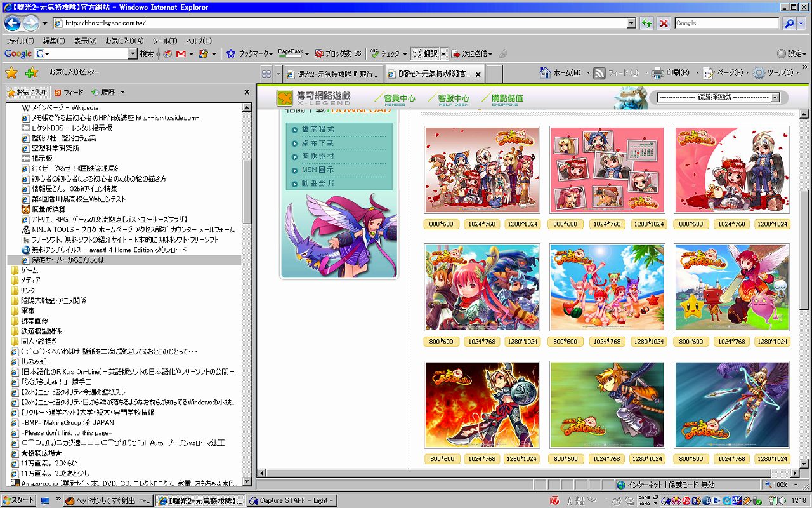This screenshot has width=812, height=508.
Task: Open the address bar URL dropdown
Action: 631,23
